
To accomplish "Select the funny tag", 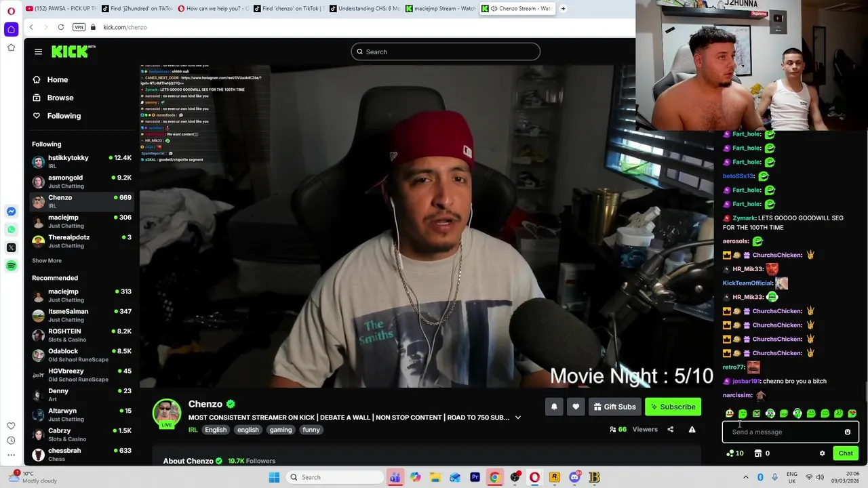I will pos(311,430).
